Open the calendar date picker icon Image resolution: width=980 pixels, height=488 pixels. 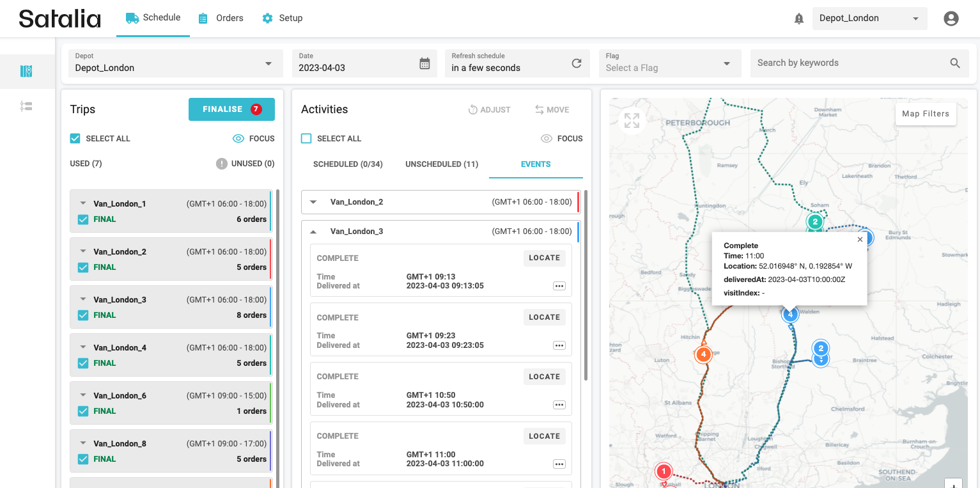pyautogui.click(x=424, y=63)
